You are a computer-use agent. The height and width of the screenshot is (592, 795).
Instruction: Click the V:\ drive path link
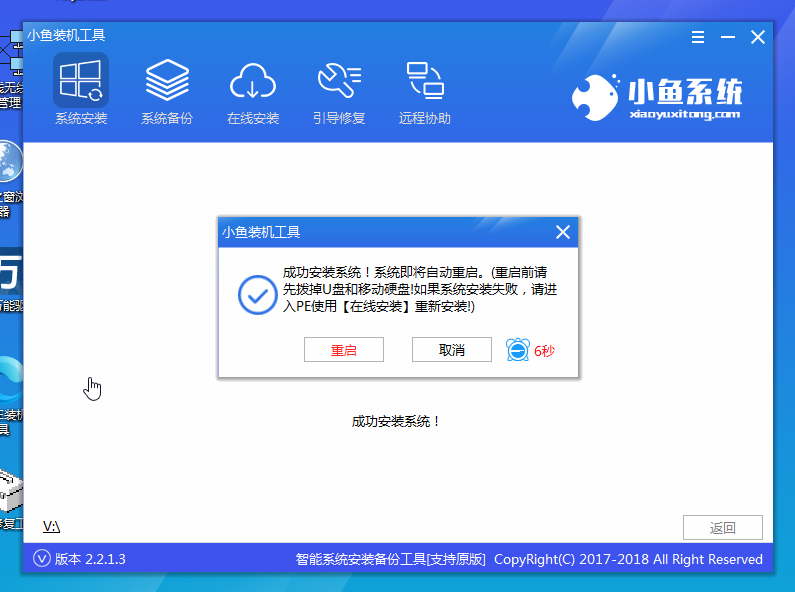click(51, 527)
